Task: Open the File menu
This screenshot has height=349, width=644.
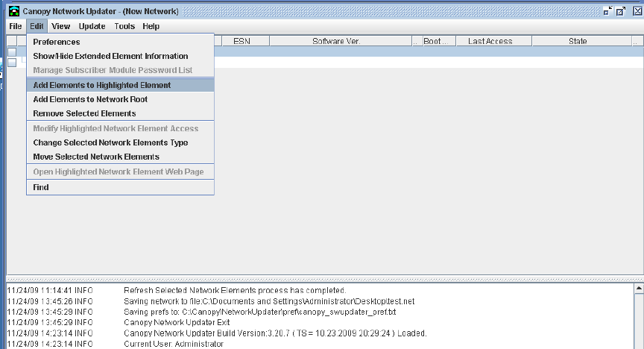Action: pyautogui.click(x=15, y=26)
